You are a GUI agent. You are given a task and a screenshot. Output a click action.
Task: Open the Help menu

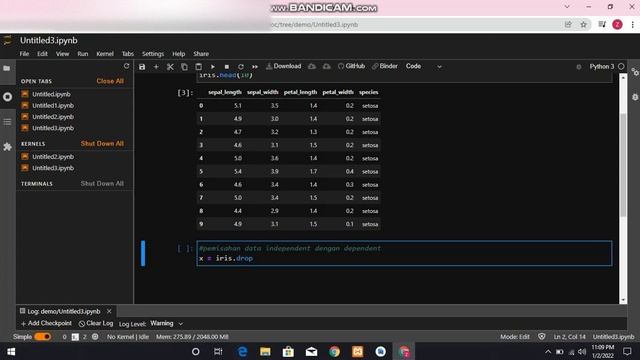(x=178, y=54)
